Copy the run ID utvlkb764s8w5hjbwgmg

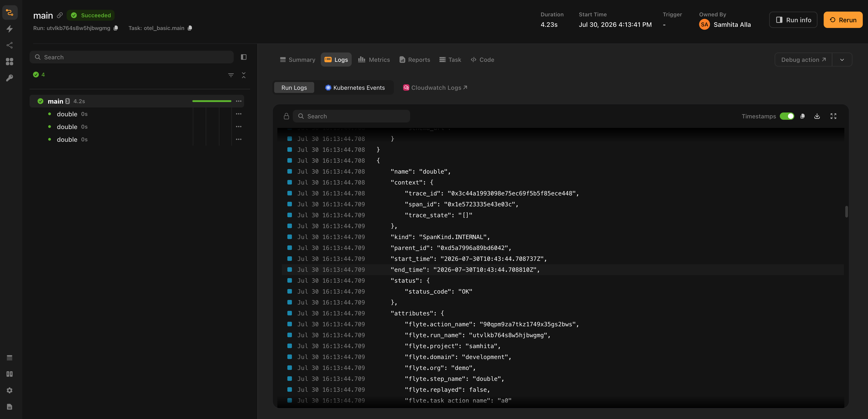coord(116,28)
